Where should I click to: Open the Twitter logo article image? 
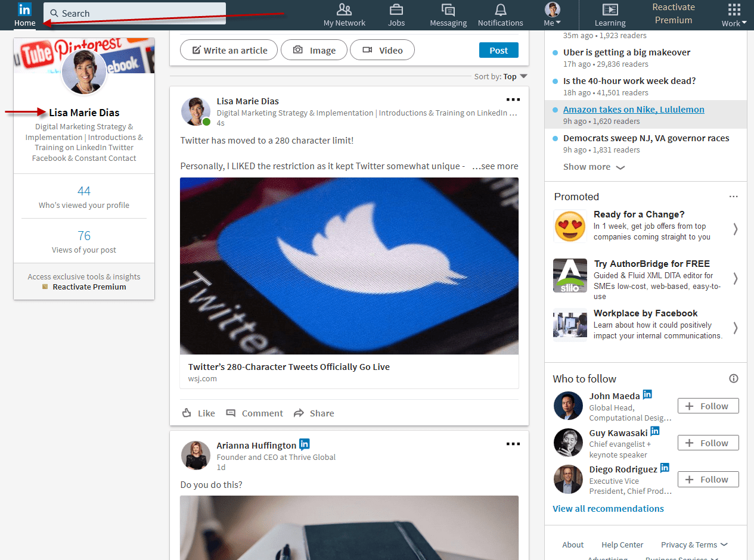tap(349, 266)
